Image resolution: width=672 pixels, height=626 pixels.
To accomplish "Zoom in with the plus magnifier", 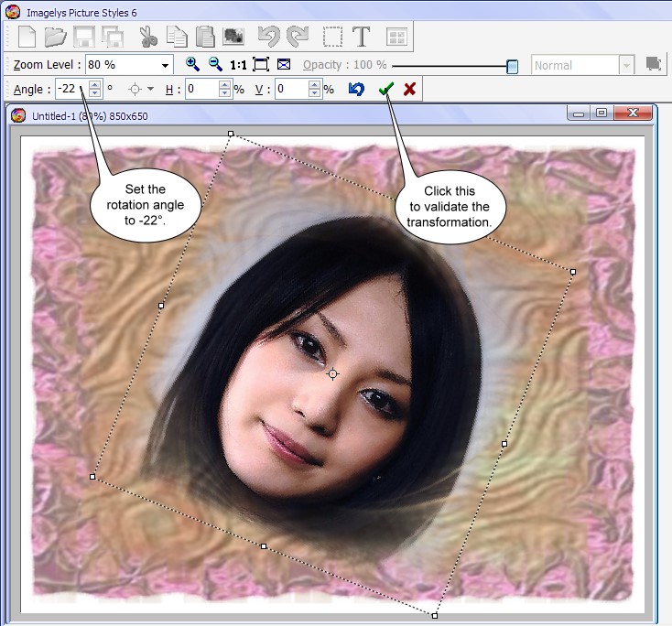I will point(192,64).
